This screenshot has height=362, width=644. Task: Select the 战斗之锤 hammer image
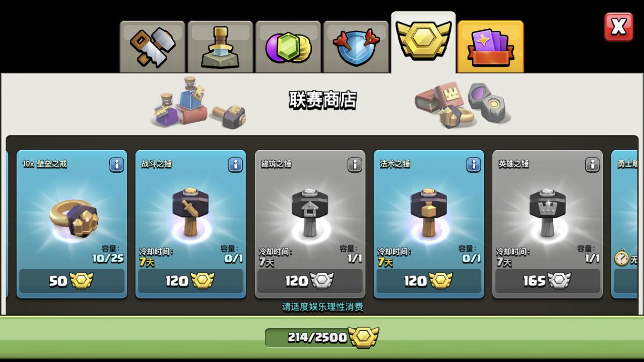point(191,213)
